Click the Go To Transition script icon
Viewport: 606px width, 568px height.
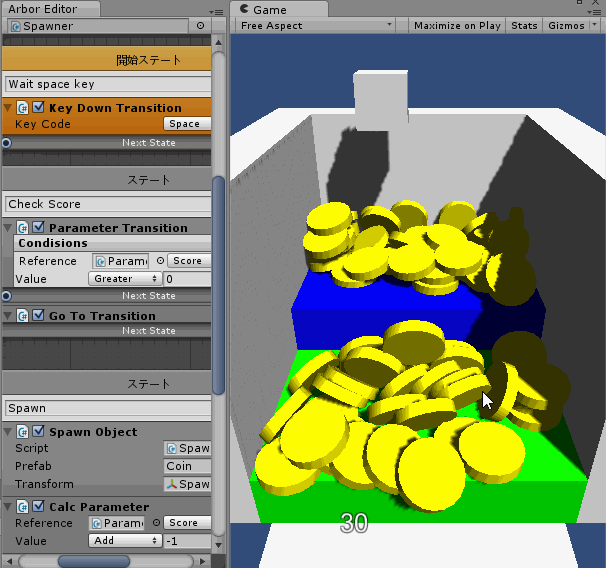pos(23,316)
